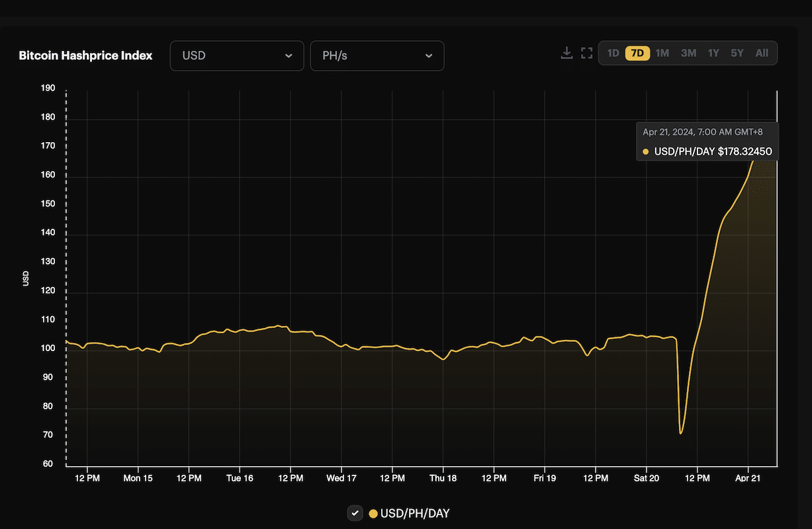Click the Sat 20 axis label
Screen dimensions: 812x529
pos(647,478)
